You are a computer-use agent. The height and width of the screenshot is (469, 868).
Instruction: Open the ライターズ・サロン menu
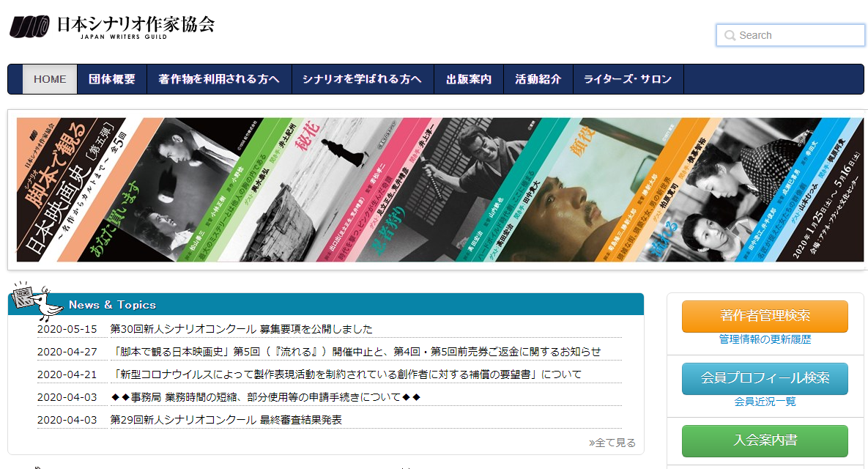click(x=628, y=79)
